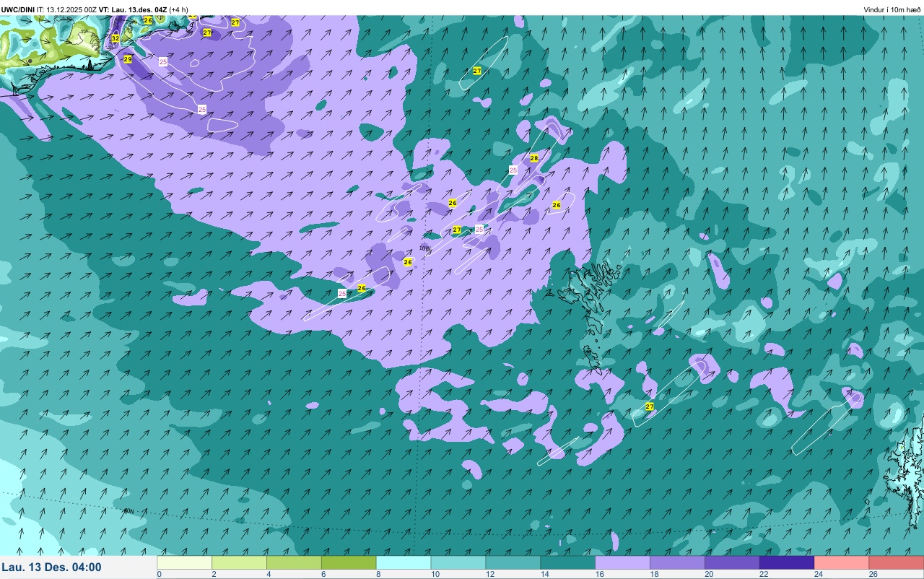
Task: Click the "Vindur í 10m hæð" title
Action: click(x=892, y=10)
